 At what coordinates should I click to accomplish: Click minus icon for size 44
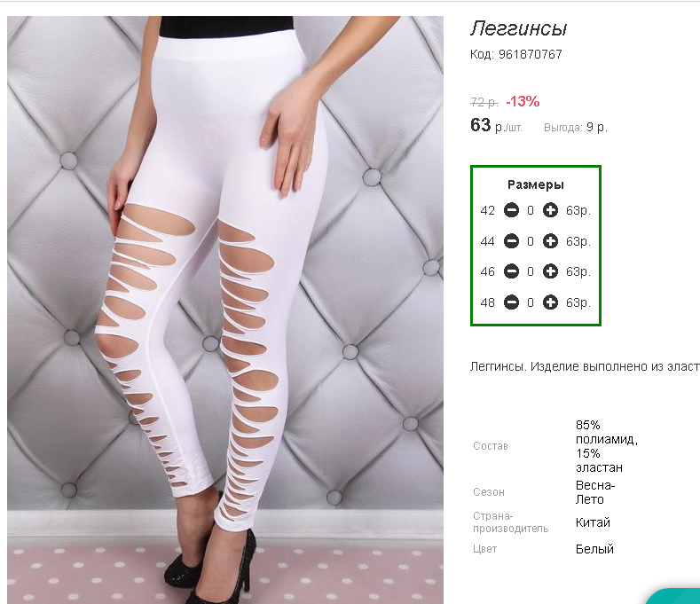[511, 241]
